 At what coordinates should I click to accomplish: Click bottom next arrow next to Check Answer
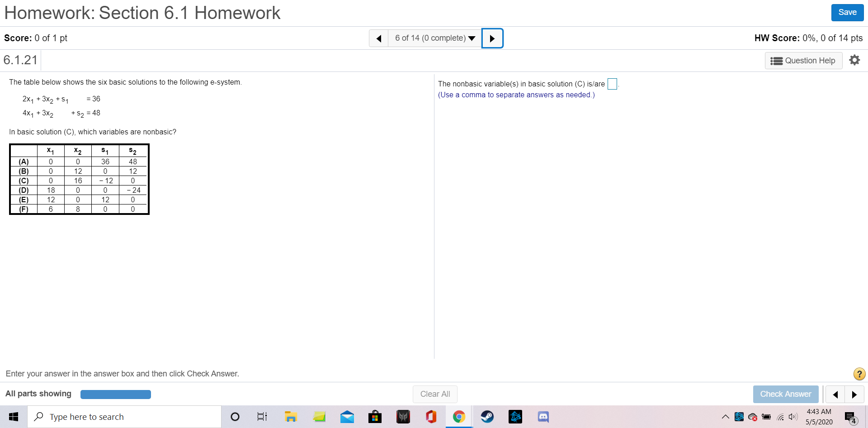pyautogui.click(x=854, y=395)
